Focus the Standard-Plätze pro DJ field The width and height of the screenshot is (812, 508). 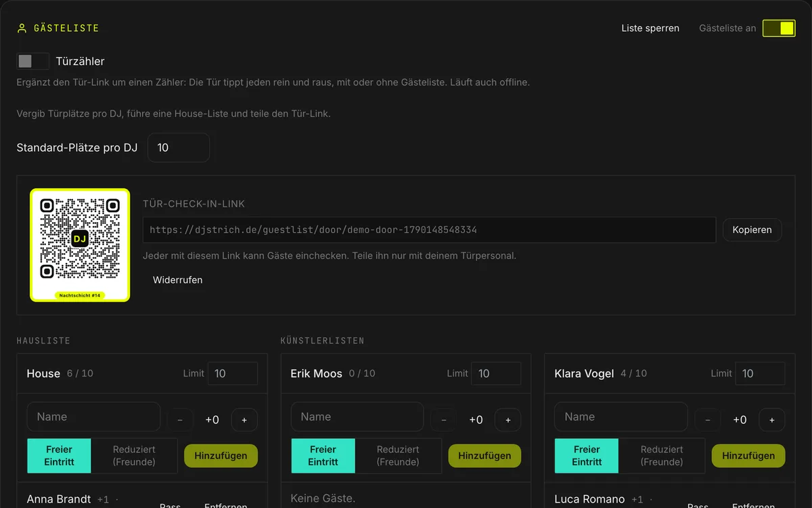point(179,148)
